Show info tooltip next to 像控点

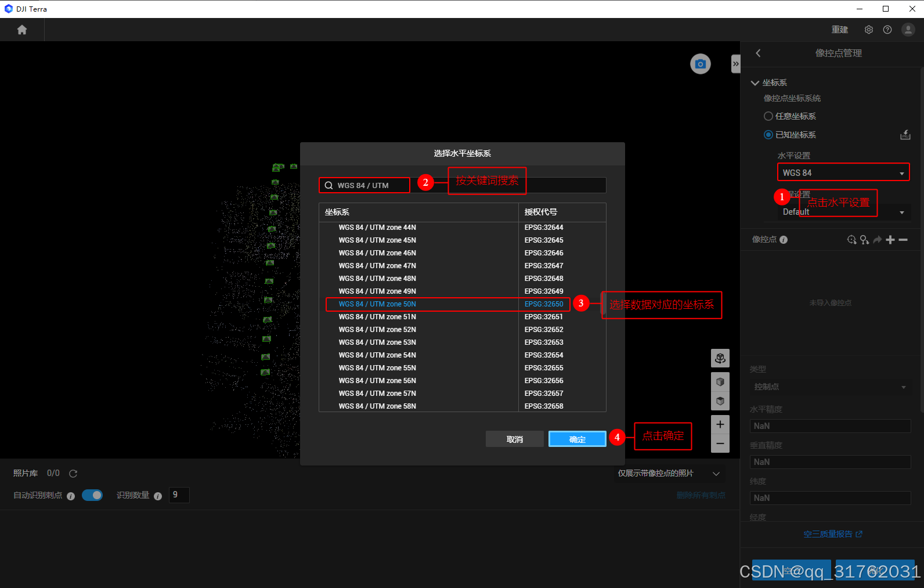(x=784, y=240)
